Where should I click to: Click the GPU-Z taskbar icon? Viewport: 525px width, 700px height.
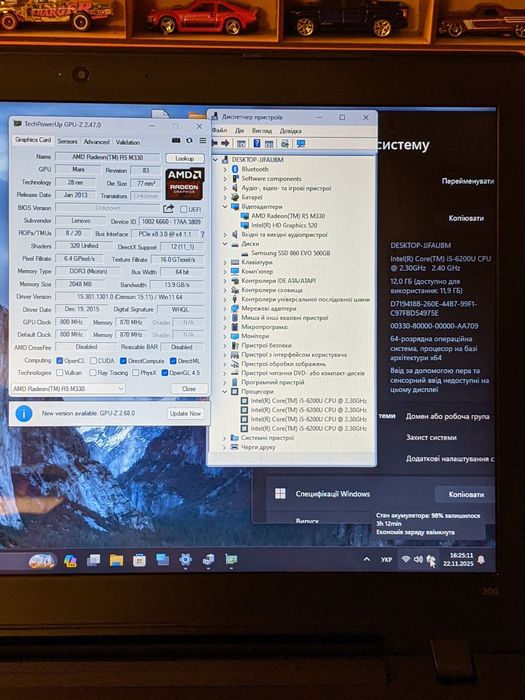tap(231, 559)
